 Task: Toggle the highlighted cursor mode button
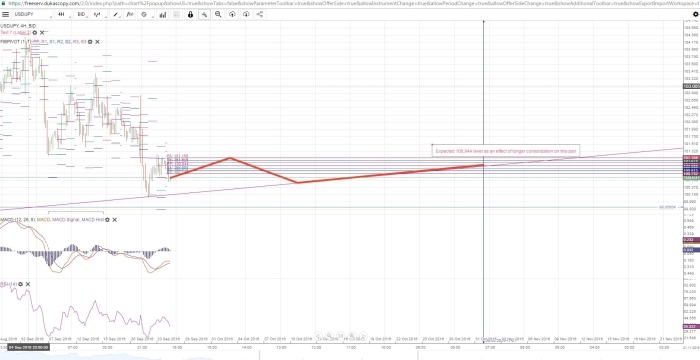(204, 14)
